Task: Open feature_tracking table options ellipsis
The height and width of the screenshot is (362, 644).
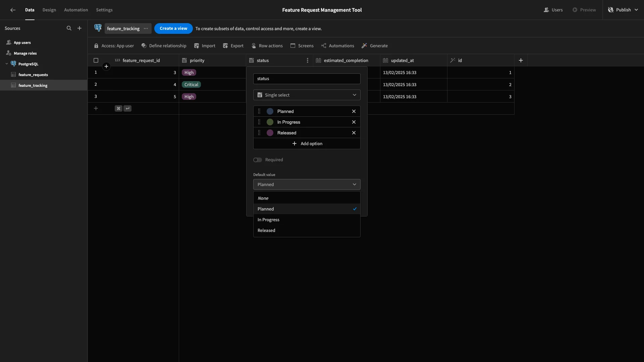Action: [146, 28]
